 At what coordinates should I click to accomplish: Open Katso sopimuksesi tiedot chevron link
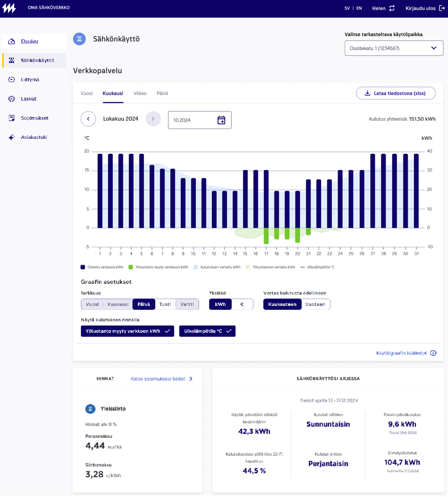tap(191, 379)
